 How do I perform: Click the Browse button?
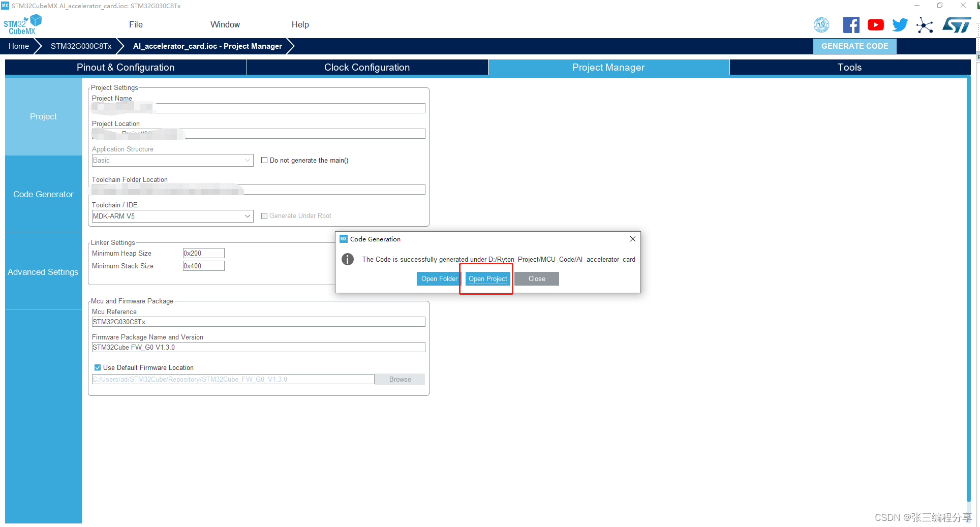400,379
